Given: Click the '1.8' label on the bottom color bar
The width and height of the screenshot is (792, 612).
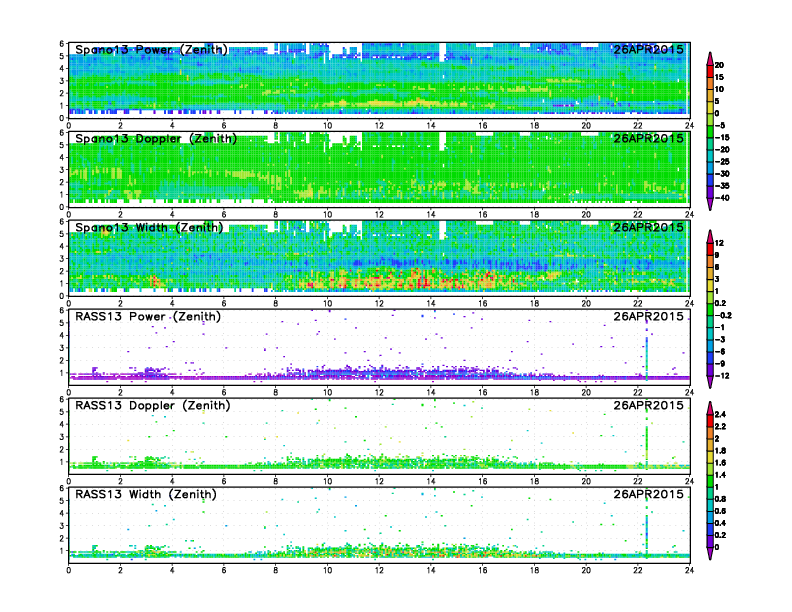Looking at the screenshot, I should (x=720, y=450).
